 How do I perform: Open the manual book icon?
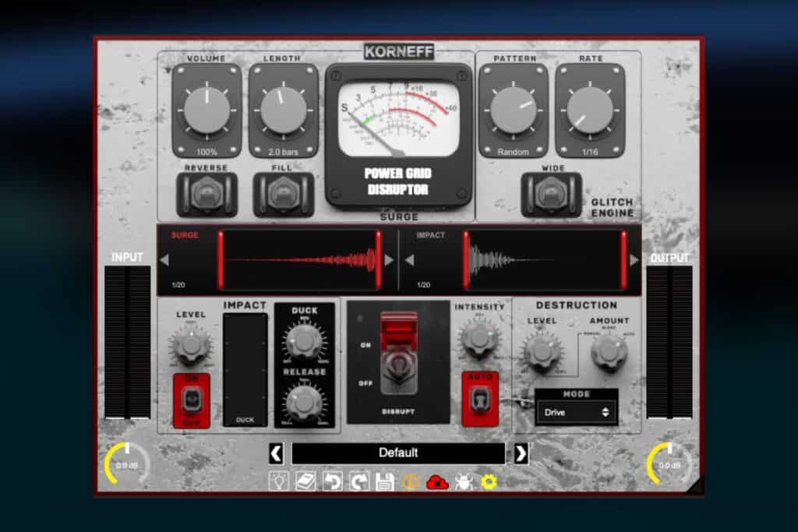tap(305, 481)
